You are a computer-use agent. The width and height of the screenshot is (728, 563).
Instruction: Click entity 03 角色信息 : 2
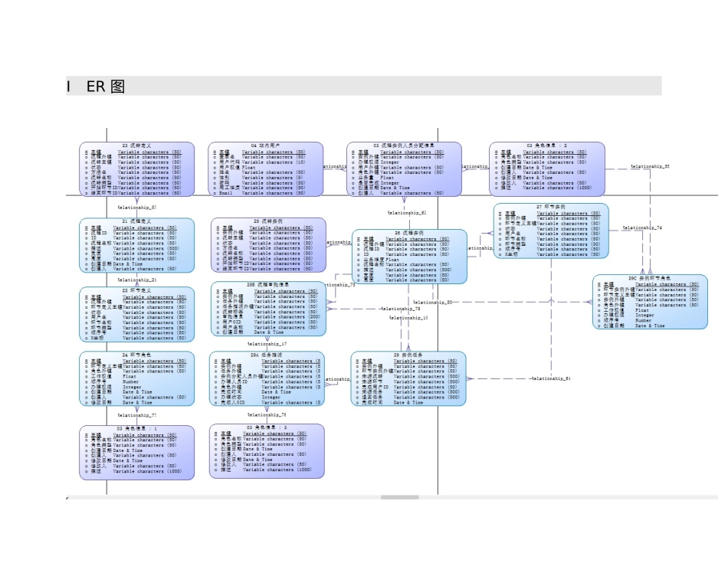coord(546,169)
